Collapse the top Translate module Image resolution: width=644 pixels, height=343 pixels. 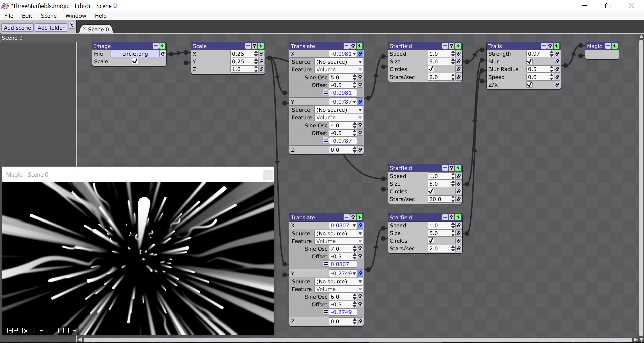click(346, 46)
